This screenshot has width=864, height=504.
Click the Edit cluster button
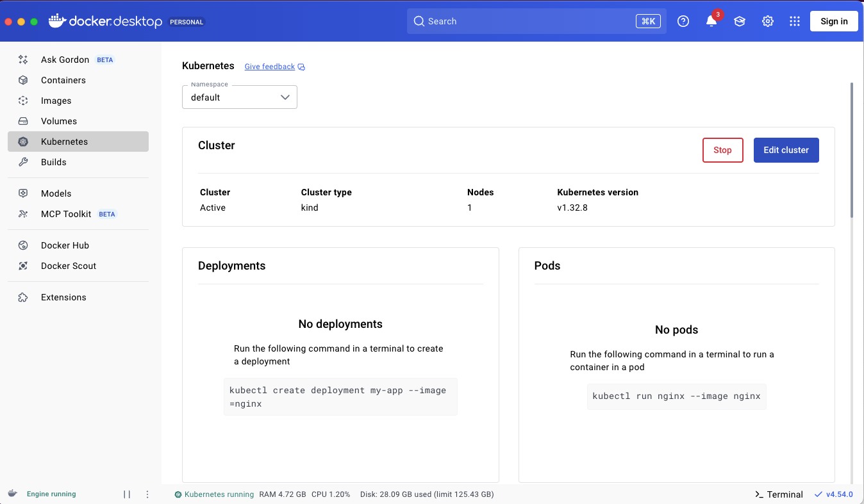click(786, 150)
